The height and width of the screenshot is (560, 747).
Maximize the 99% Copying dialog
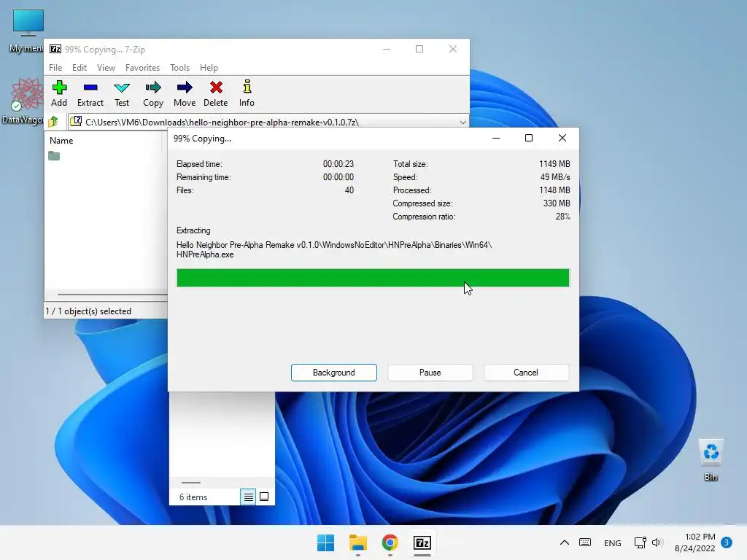529,138
